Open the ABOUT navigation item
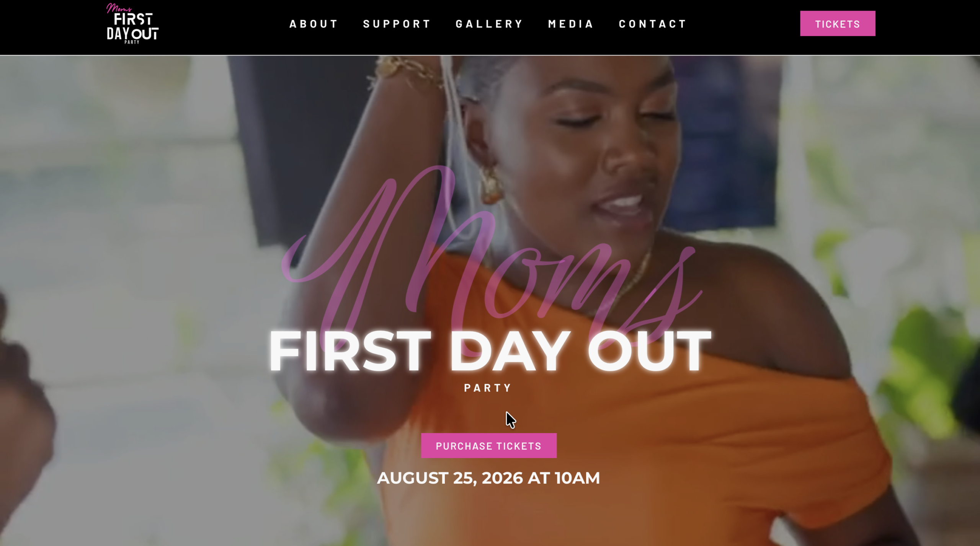The width and height of the screenshot is (980, 546). [x=314, y=24]
